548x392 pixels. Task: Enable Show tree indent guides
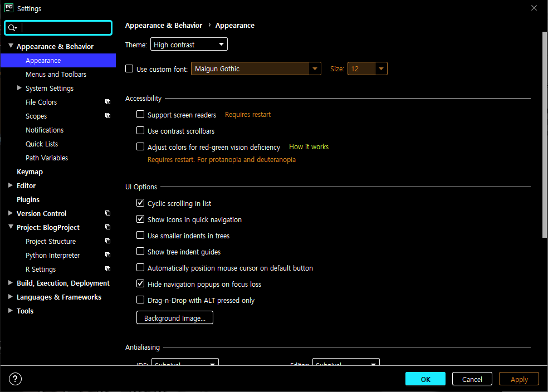coord(140,251)
